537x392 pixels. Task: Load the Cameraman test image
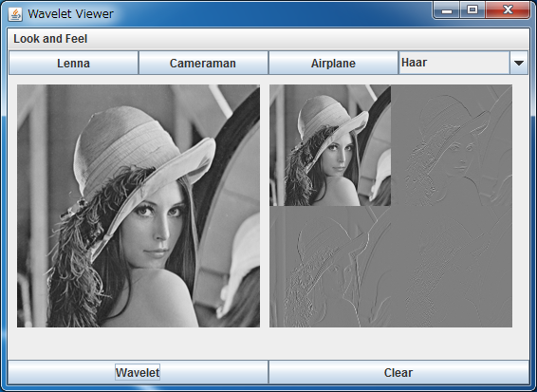203,63
